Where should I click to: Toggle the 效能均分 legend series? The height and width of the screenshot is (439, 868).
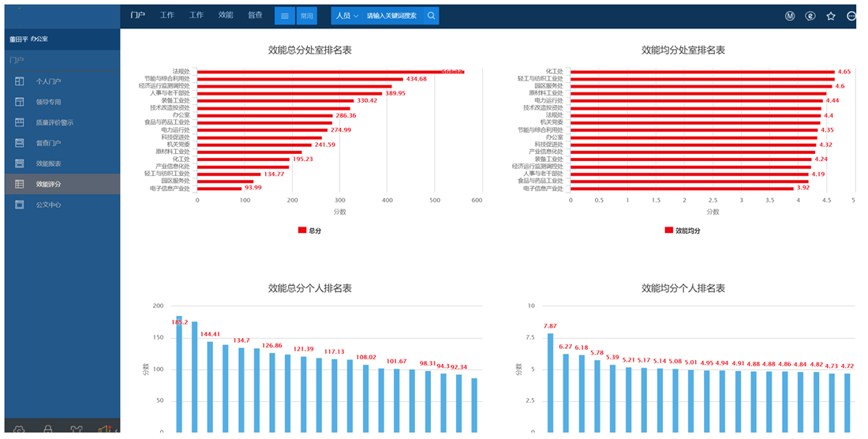pyautogui.click(x=683, y=231)
